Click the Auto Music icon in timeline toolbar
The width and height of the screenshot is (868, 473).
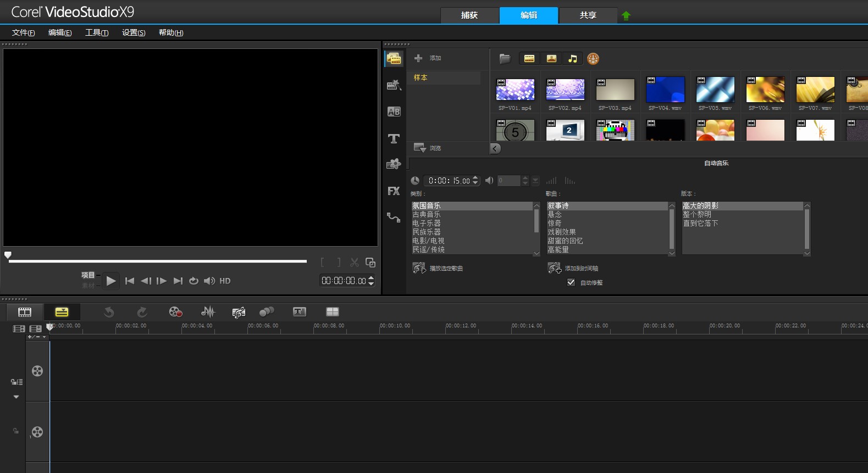point(239,312)
